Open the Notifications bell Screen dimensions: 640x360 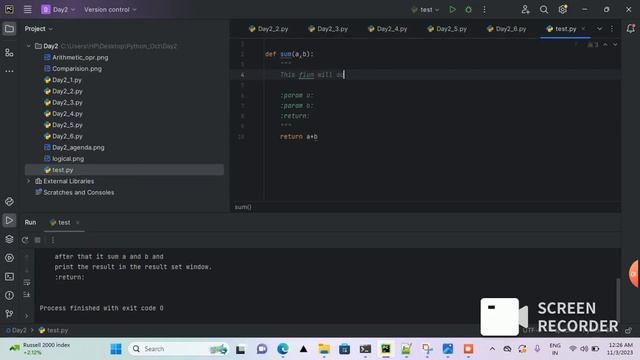[x=631, y=29]
